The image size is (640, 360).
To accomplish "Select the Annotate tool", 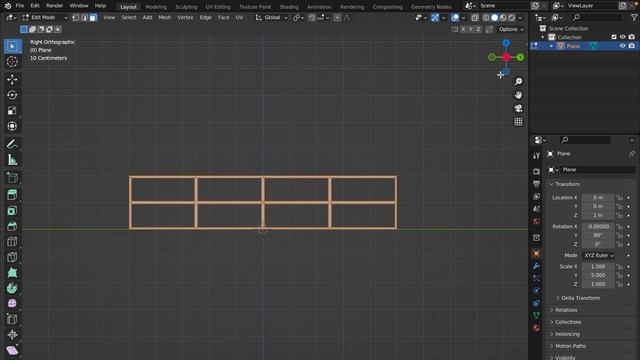I will pos(12,144).
